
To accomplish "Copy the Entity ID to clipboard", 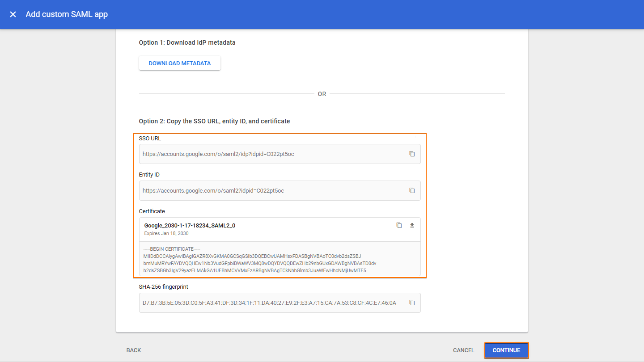I will [x=412, y=190].
